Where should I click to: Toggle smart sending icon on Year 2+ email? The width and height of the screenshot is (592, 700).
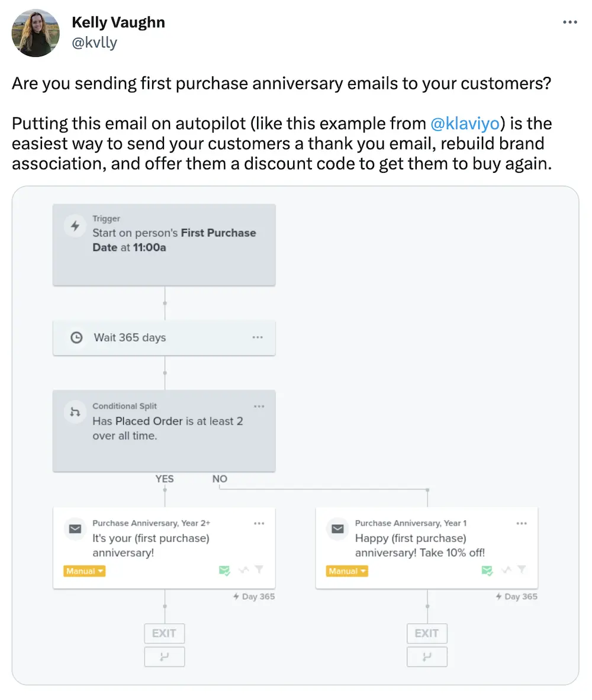(224, 570)
